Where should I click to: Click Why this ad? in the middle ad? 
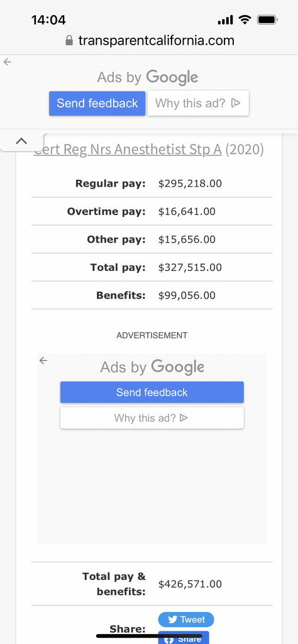152,418
